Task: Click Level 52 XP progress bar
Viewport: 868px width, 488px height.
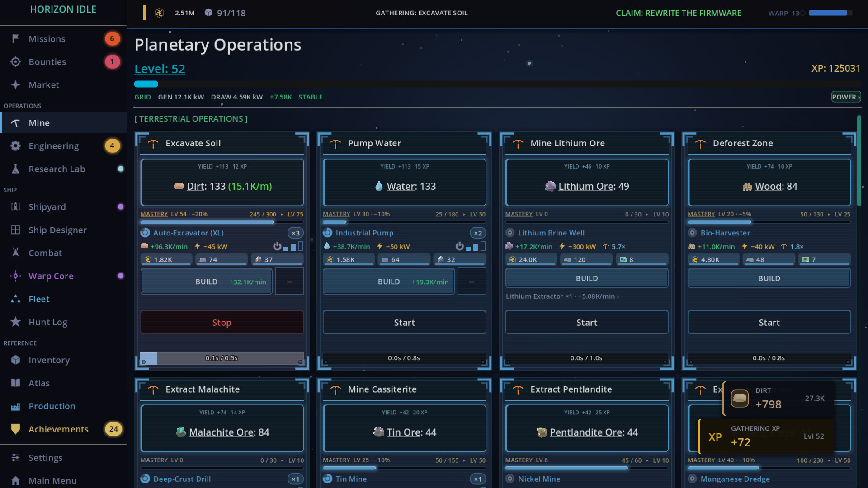Action: click(x=497, y=84)
